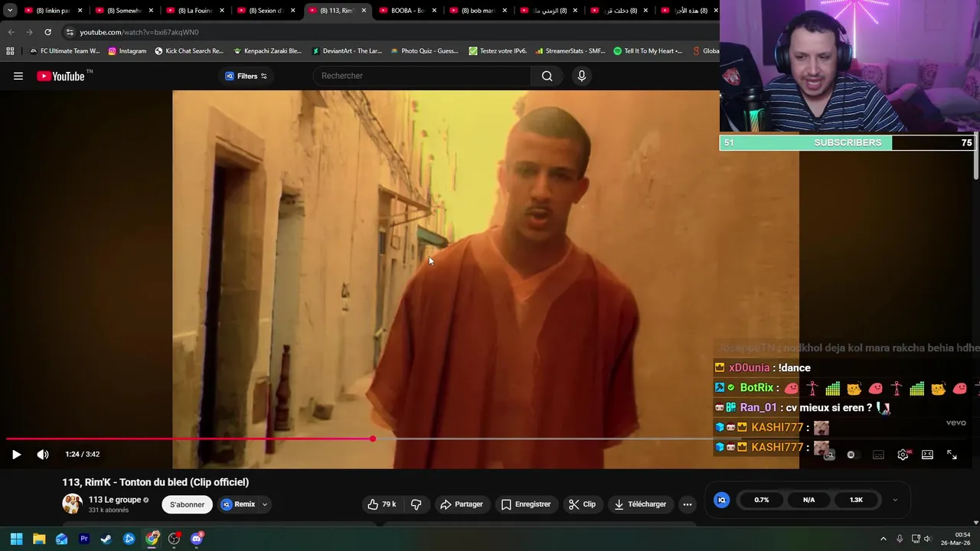This screenshot has width=980, height=551.
Task: Dislike the video
Action: pyautogui.click(x=416, y=504)
